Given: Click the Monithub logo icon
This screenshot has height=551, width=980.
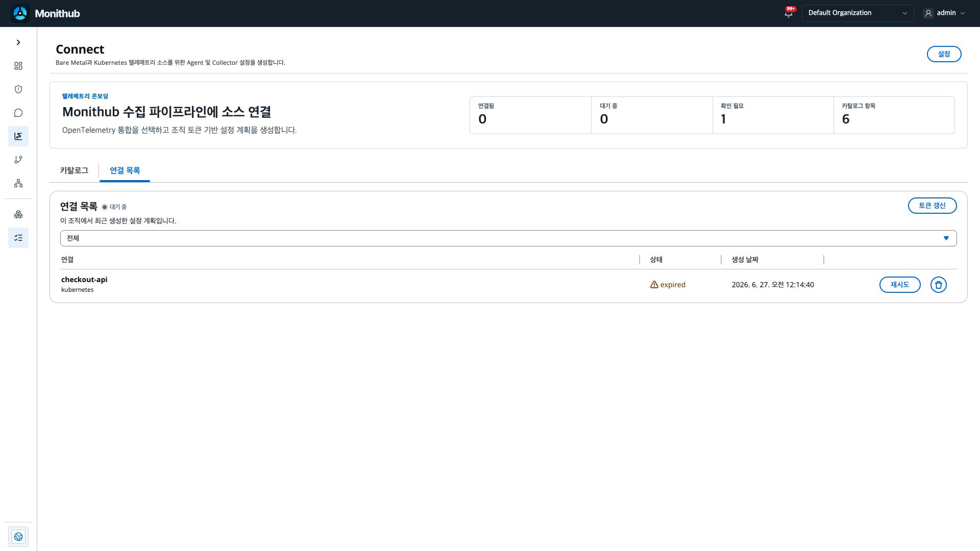Looking at the screenshot, I should pyautogui.click(x=20, y=13).
